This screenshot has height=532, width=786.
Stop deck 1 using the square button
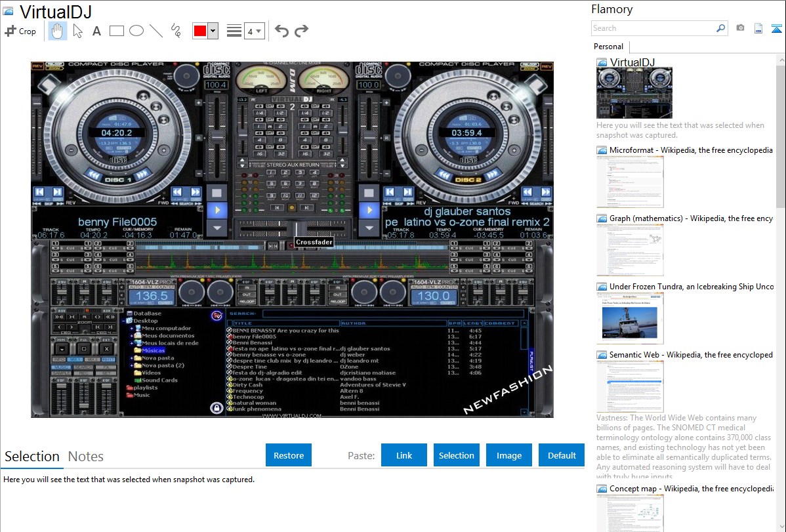pyautogui.click(x=217, y=193)
